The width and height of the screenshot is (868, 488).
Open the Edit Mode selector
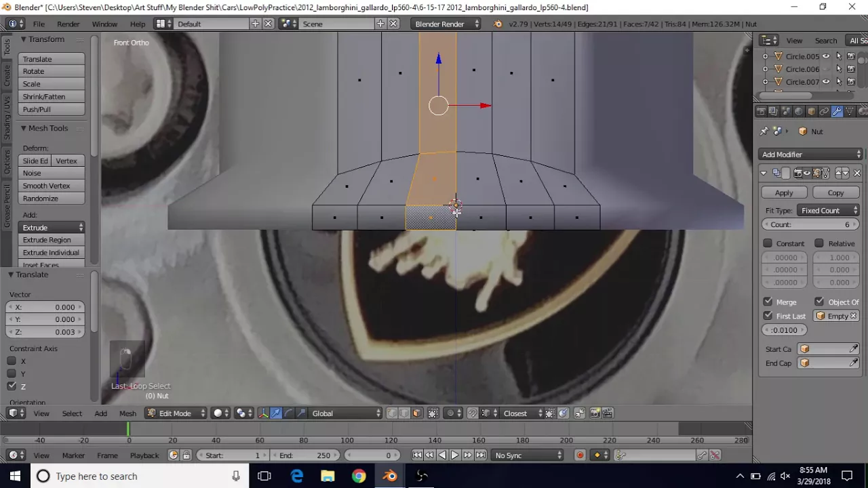point(176,413)
